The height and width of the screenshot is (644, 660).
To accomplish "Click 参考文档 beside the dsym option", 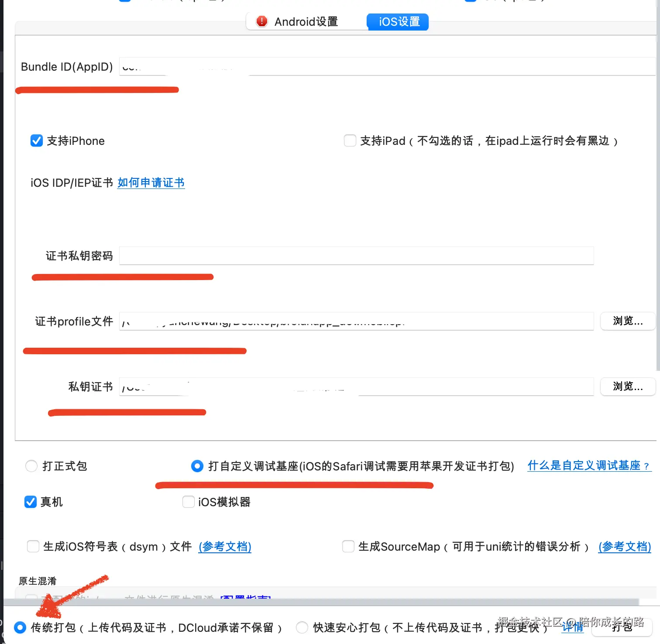I will pyautogui.click(x=224, y=546).
